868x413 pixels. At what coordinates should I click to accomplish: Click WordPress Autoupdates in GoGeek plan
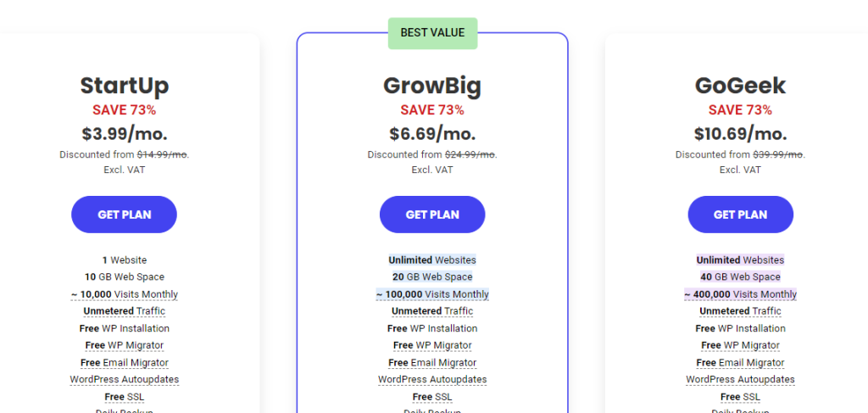click(741, 380)
